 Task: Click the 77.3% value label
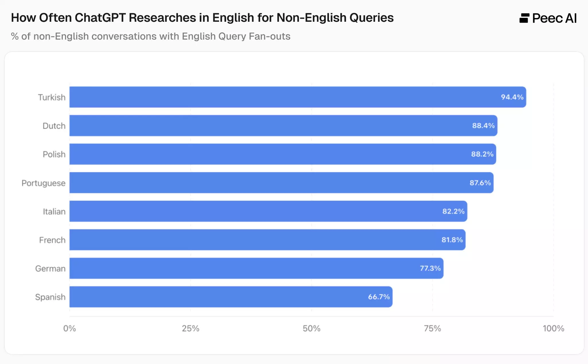[x=430, y=268]
